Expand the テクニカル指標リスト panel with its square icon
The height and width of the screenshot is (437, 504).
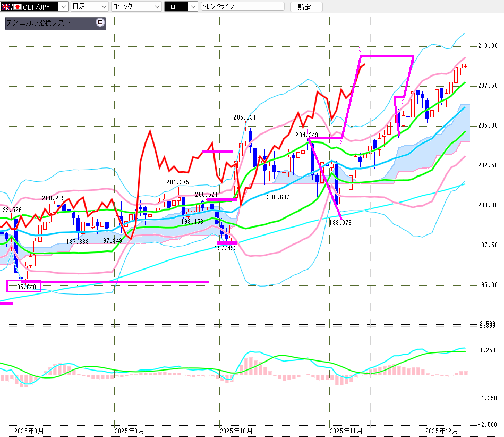point(99,23)
